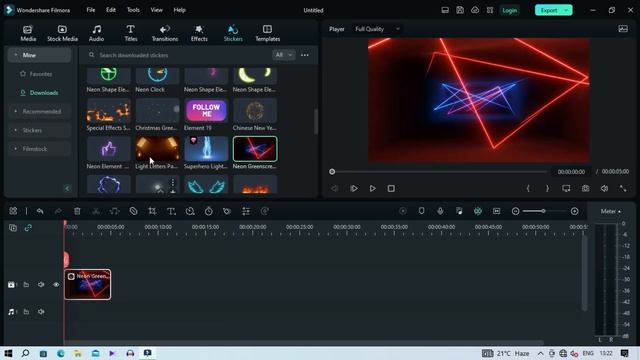Select the Neon Clock sticker

157,80
